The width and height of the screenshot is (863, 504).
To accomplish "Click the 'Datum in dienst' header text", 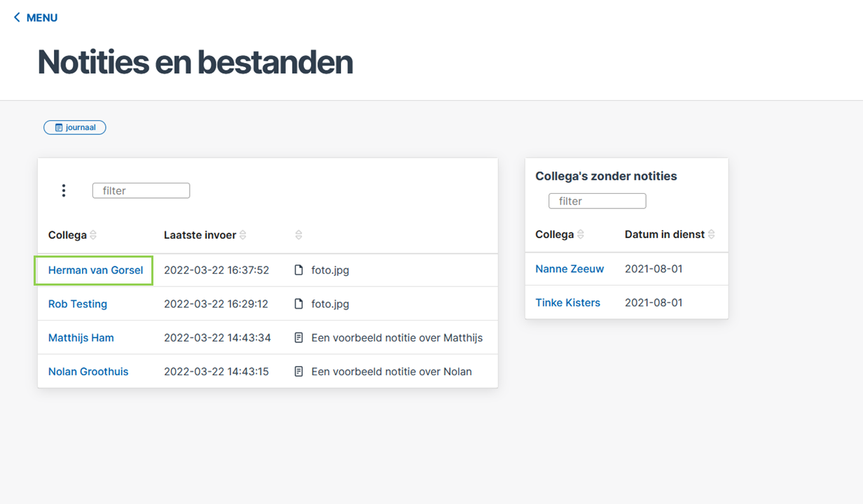I will pyautogui.click(x=665, y=234).
